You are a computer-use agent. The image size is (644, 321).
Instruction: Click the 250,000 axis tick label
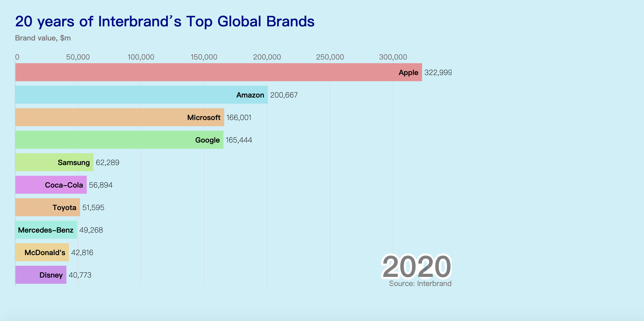point(330,57)
